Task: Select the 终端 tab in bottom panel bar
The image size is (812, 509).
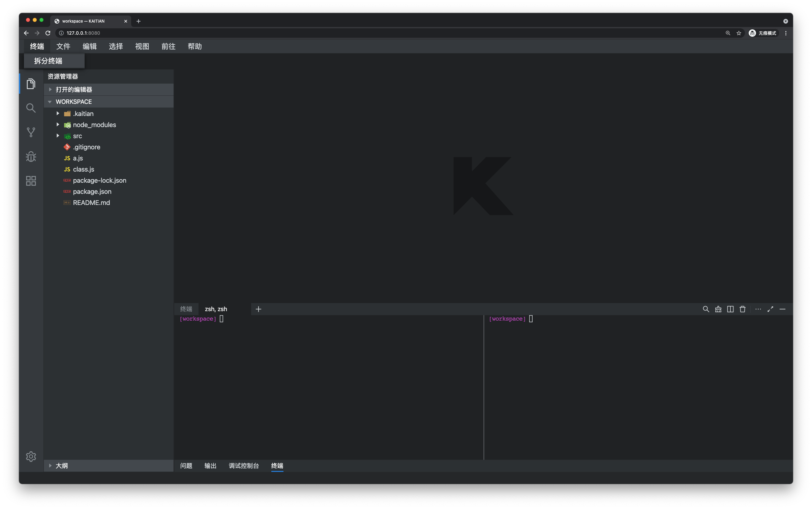Action: [x=277, y=466]
